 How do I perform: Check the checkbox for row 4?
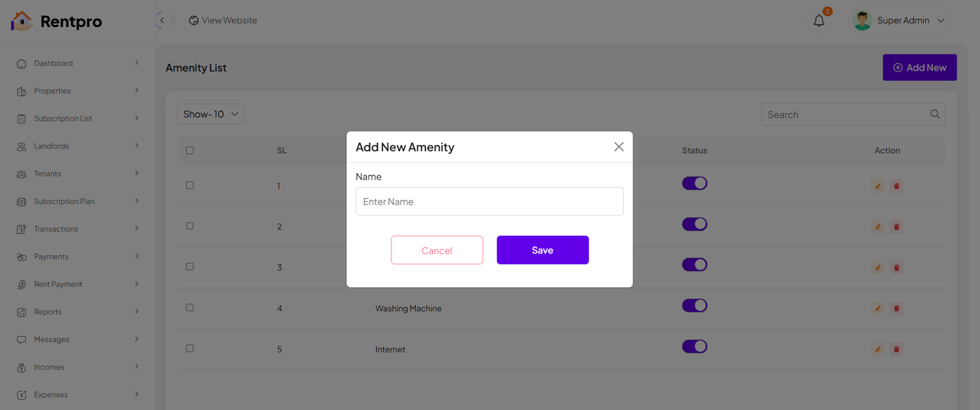pos(190,308)
